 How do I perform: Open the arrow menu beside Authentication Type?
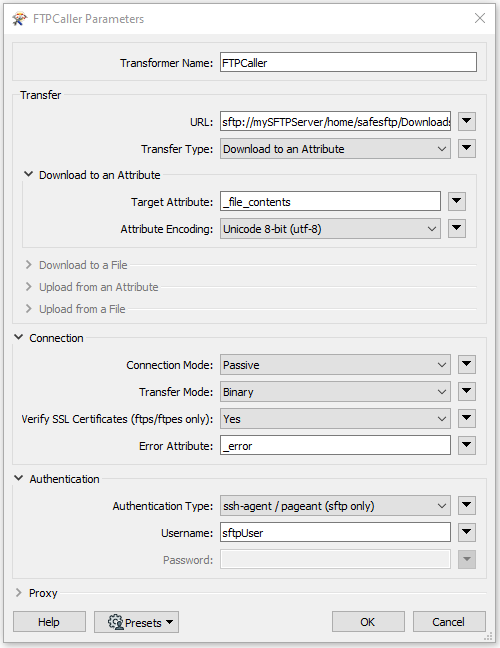click(x=467, y=505)
